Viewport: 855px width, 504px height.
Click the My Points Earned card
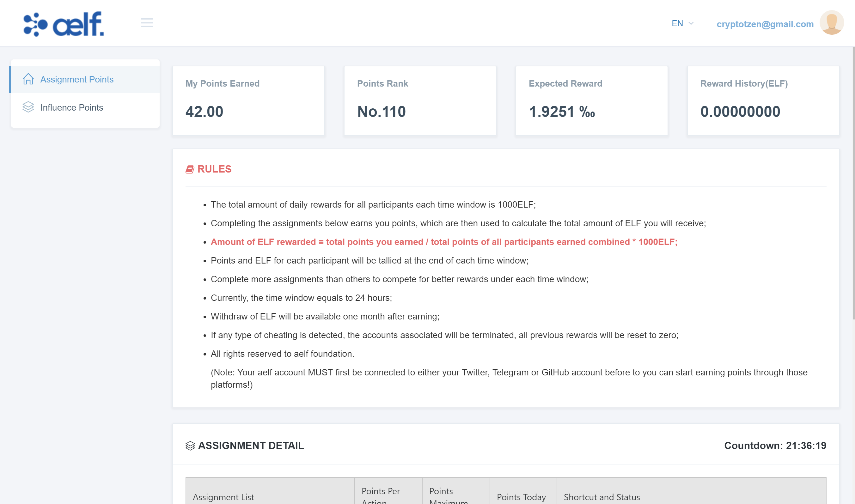tap(248, 101)
